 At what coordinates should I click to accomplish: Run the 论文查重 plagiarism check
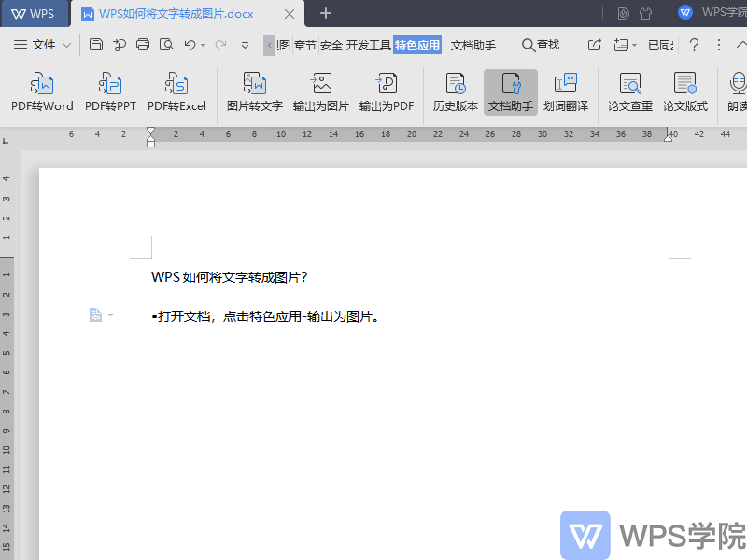click(x=629, y=92)
